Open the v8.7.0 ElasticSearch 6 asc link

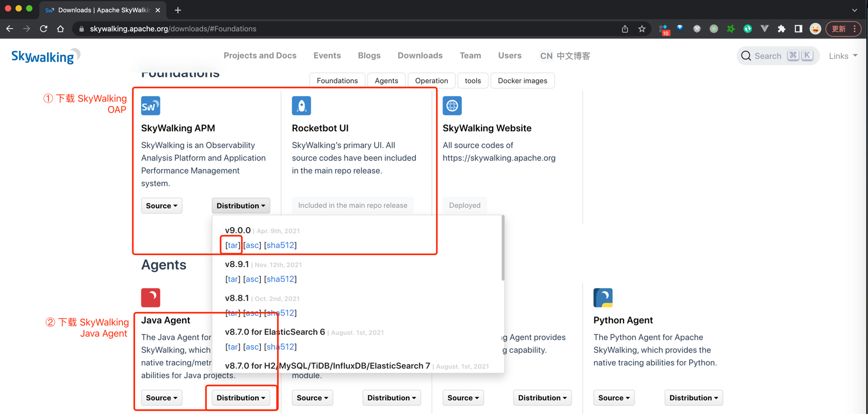tap(252, 347)
